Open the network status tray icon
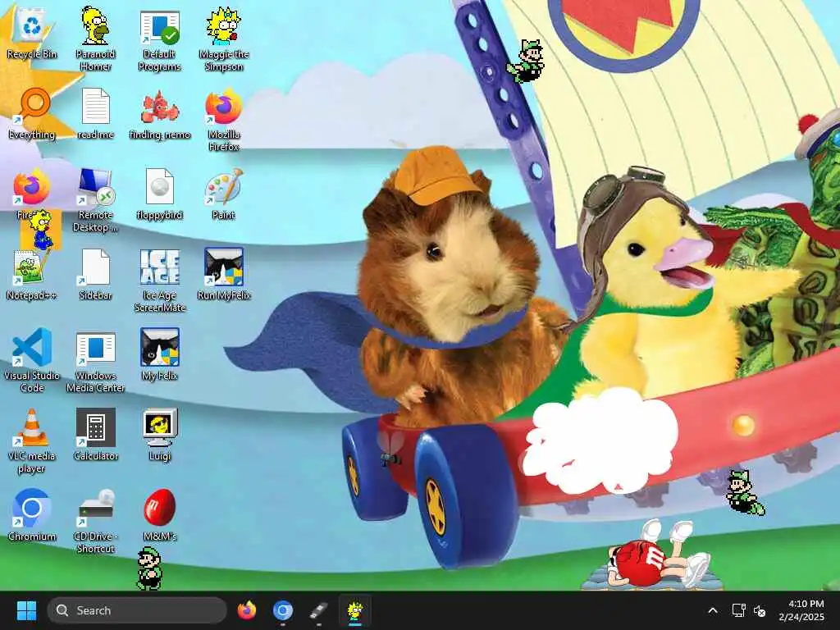Viewport: 840px width, 630px height. pyautogui.click(x=739, y=610)
